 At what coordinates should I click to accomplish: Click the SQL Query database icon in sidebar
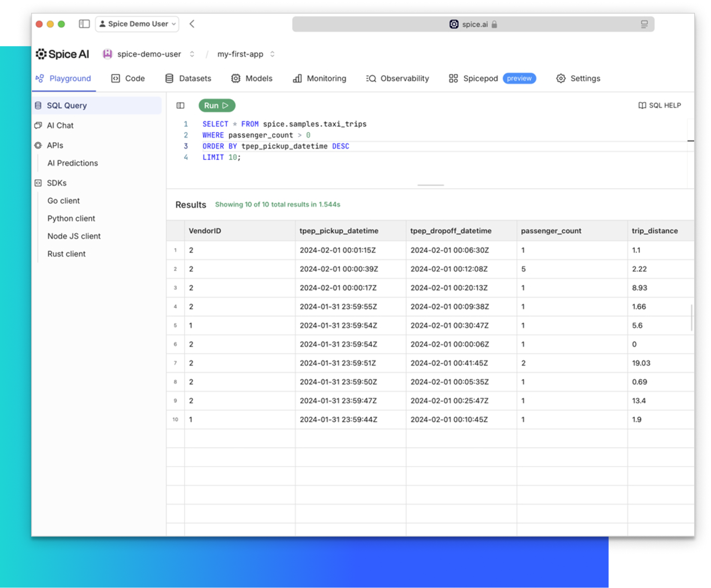(38, 105)
